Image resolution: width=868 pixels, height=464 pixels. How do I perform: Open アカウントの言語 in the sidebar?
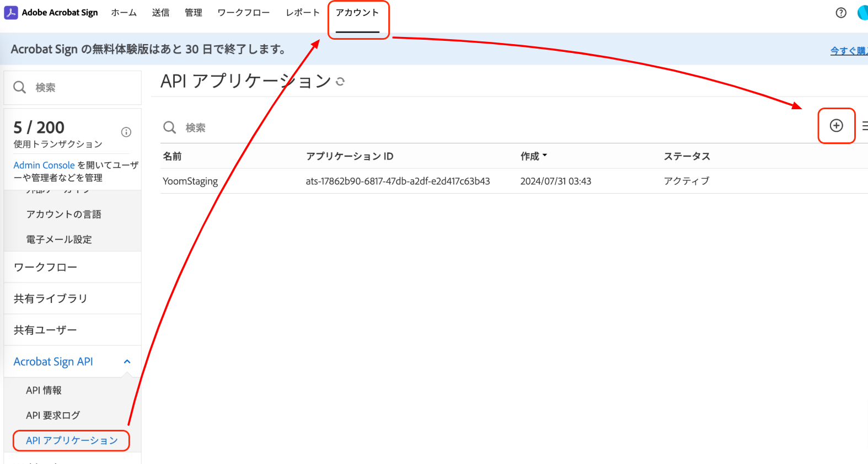coord(64,214)
